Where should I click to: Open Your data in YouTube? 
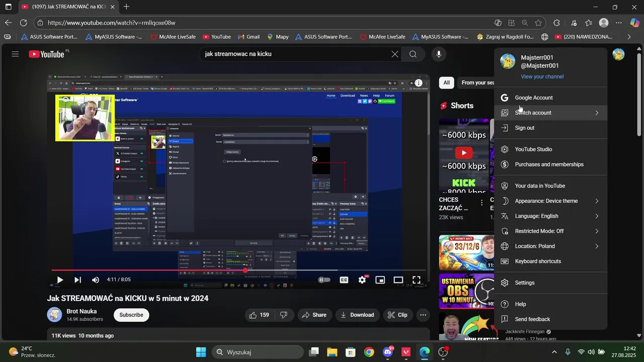click(550, 186)
